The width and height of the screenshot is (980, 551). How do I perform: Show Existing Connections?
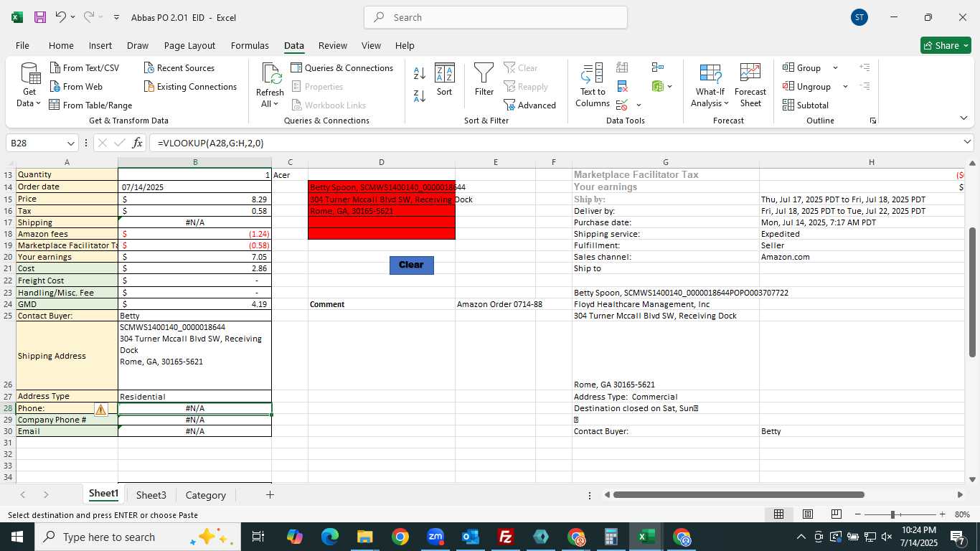point(190,87)
